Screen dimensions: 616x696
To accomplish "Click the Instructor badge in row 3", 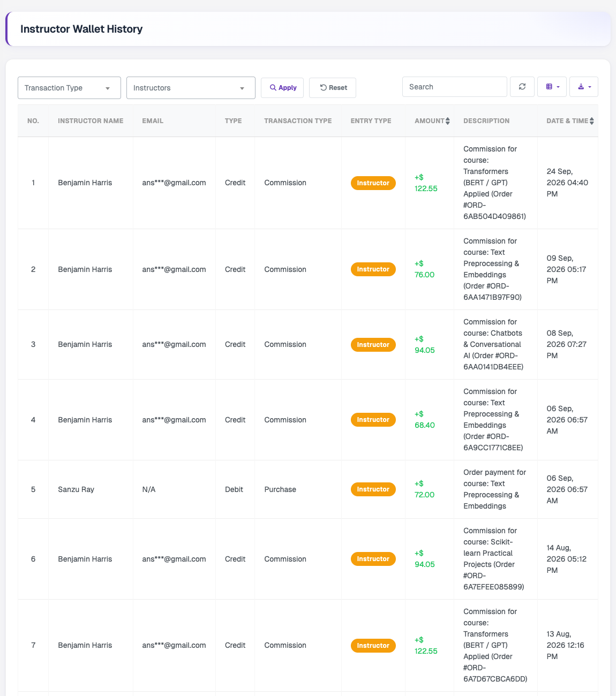I will click(373, 345).
